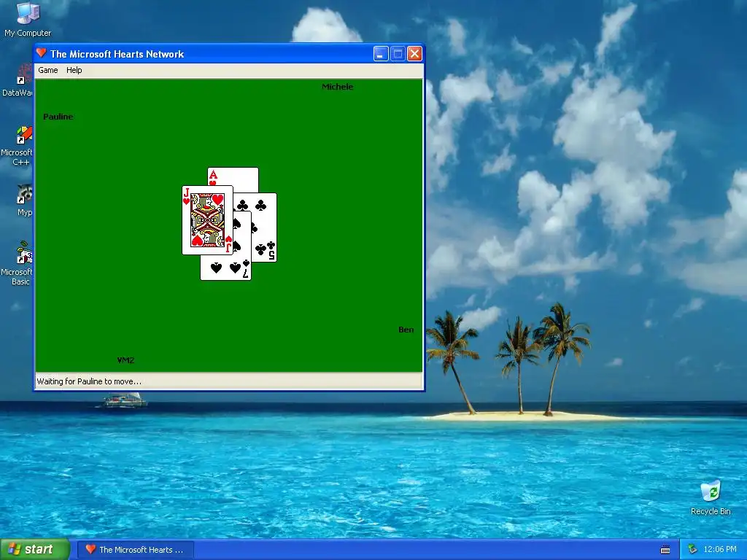
Task: Click the Jack of Hearts card
Action: coord(207,220)
